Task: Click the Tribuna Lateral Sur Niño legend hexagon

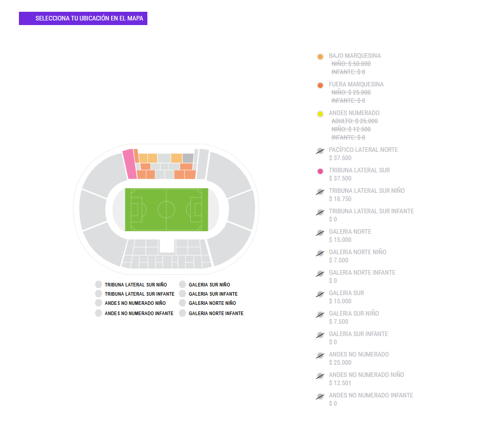Action: [99, 284]
